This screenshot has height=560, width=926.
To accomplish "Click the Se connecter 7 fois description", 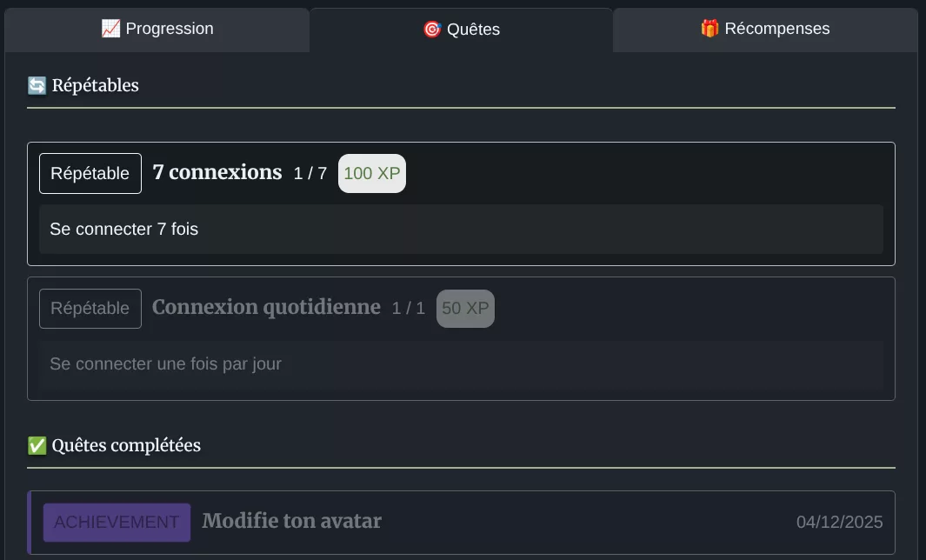I will (x=124, y=230).
